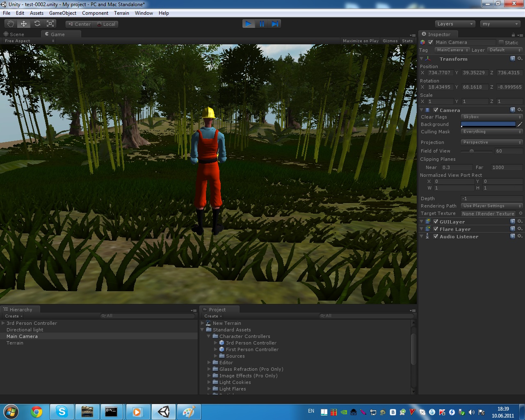Viewport: 525px width, 420px height.
Task: Open Audio Listener component gear menu
Action: pos(520,236)
